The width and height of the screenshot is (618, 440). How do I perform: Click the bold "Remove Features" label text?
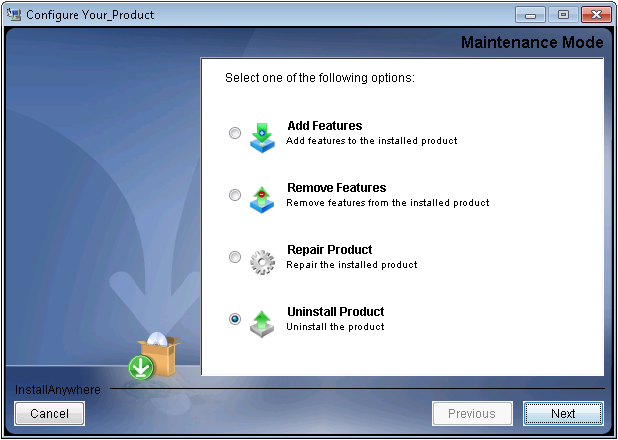pyautogui.click(x=336, y=188)
